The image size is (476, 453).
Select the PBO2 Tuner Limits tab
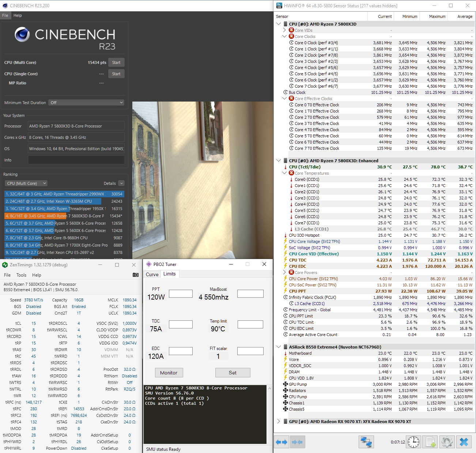click(x=169, y=274)
